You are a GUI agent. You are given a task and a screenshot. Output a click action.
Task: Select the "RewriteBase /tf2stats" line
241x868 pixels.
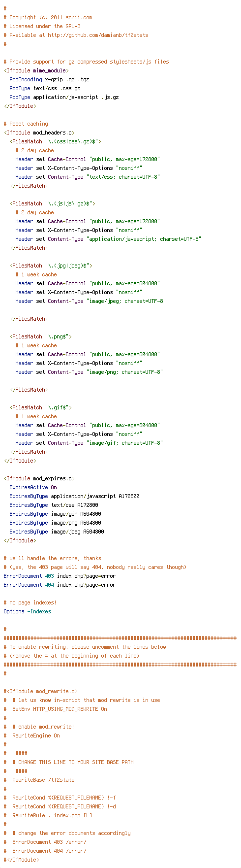pos(39,780)
